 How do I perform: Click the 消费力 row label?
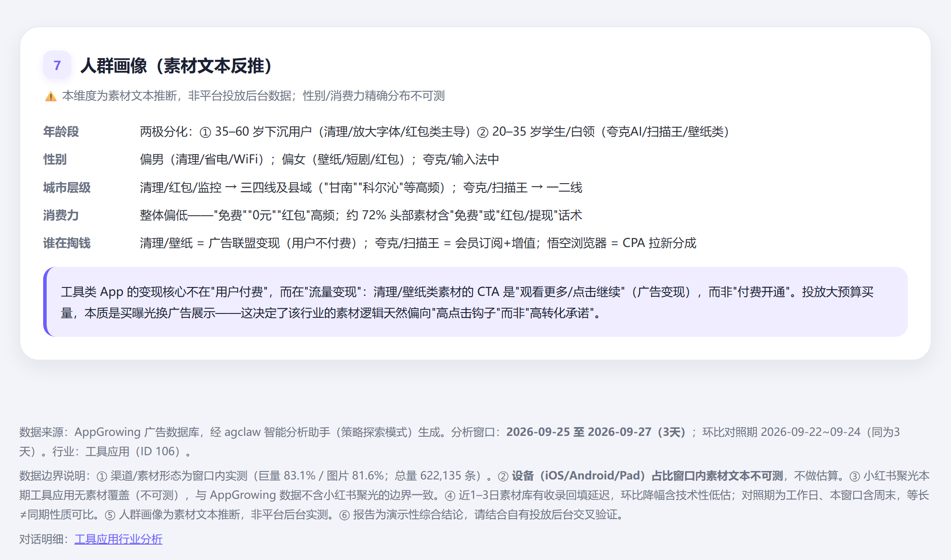[61, 215]
